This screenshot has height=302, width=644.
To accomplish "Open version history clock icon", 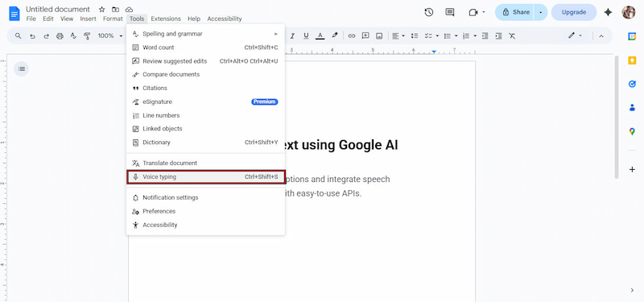I will tap(429, 12).
